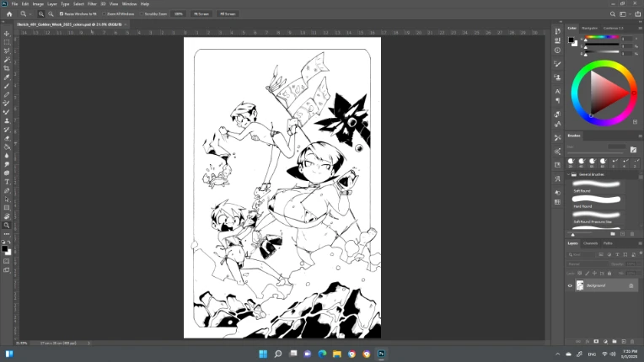Click the foreground color swatch in Color panel

tap(571, 40)
